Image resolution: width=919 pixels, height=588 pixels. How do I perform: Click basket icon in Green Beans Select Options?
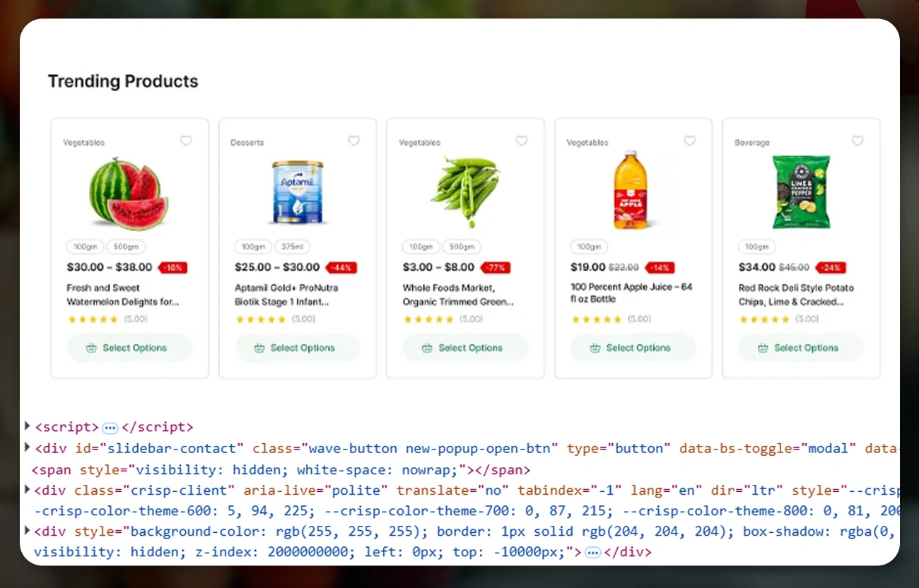[x=427, y=348]
